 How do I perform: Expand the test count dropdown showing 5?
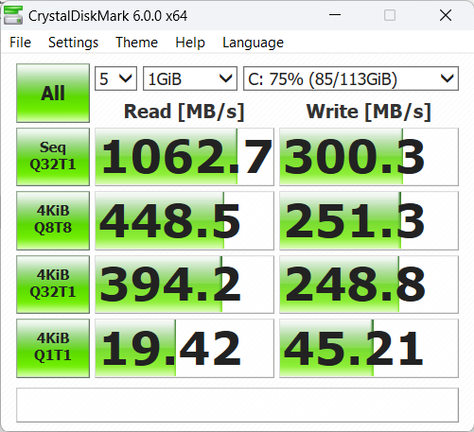point(116,79)
